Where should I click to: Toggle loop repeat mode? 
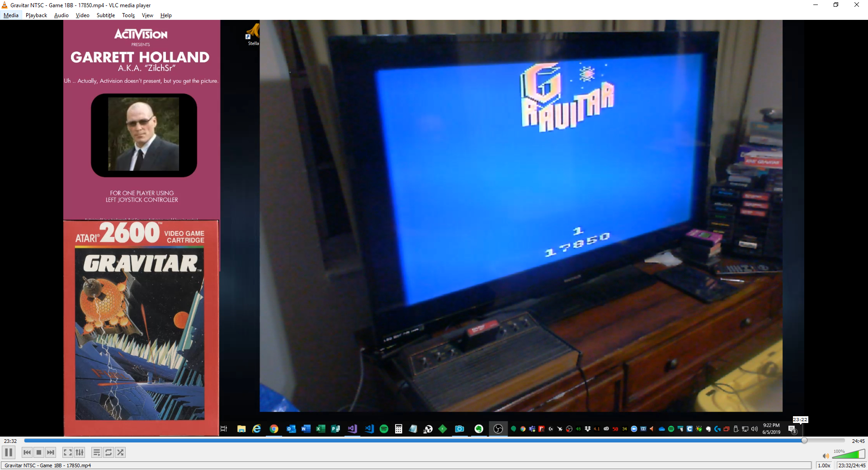108,452
